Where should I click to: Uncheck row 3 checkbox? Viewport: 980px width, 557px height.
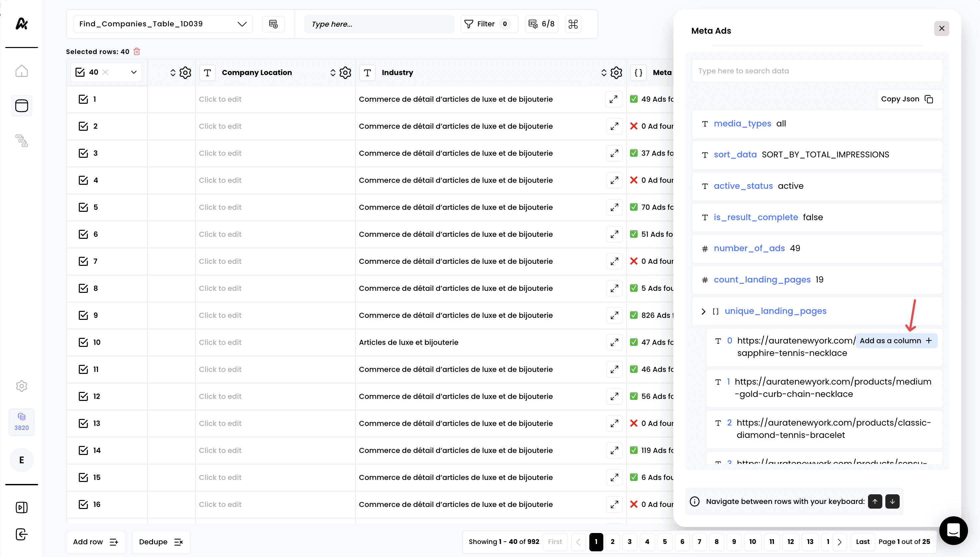(x=83, y=153)
